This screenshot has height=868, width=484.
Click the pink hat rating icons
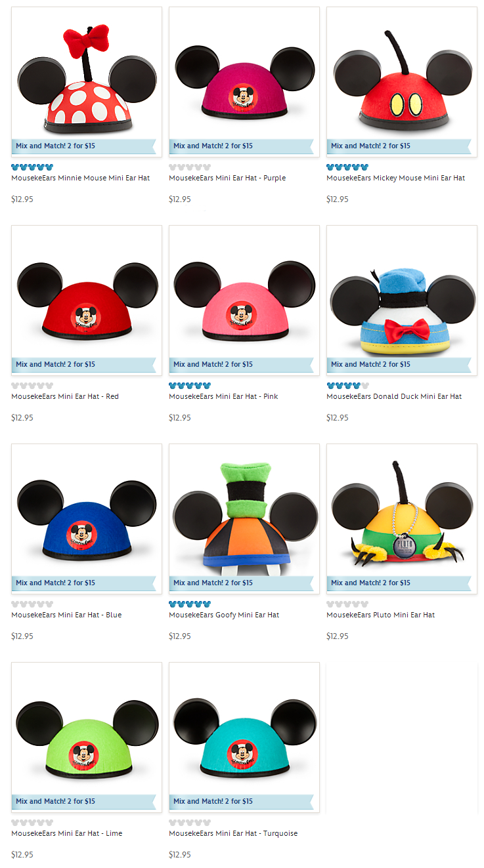click(x=190, y=386)
